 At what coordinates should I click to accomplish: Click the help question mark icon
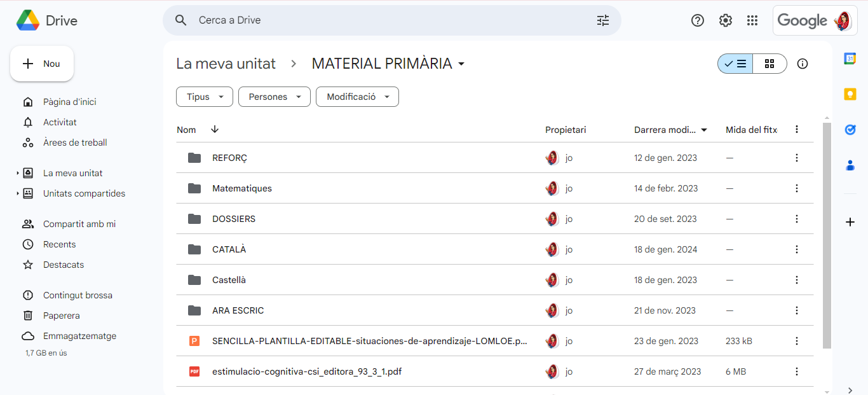tap(697, 20)
